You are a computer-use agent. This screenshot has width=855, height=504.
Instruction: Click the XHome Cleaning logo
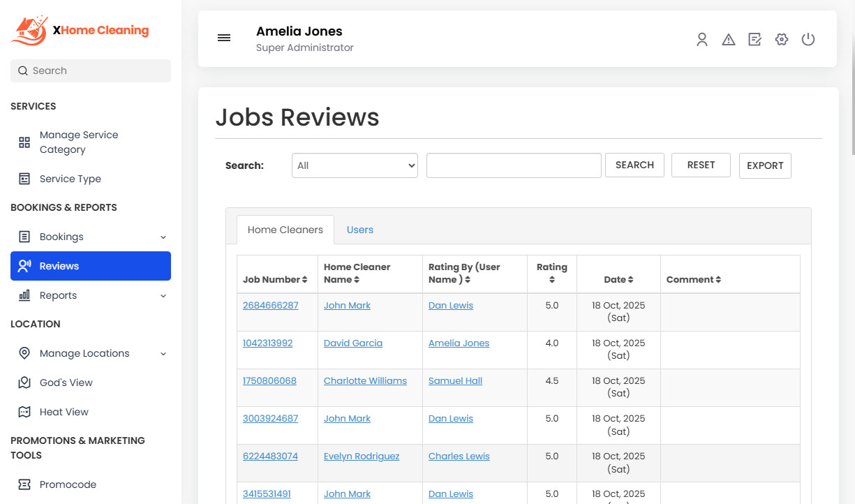[x=80, y=31]
